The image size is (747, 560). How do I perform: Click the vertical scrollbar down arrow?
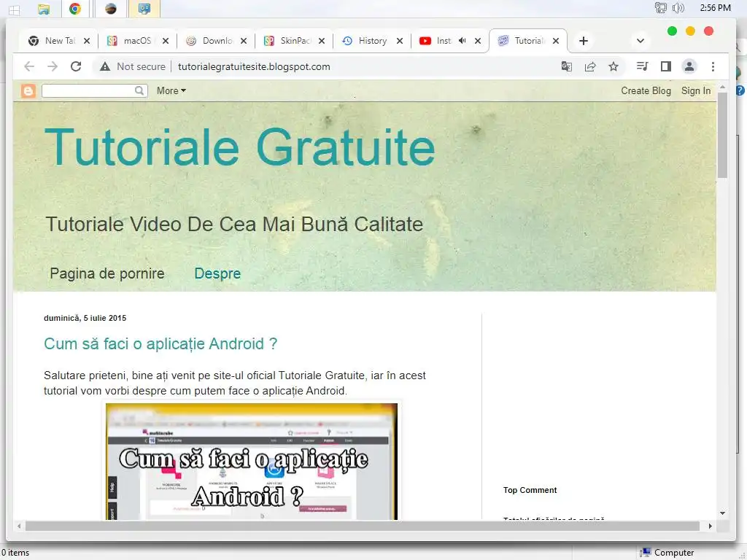point(722,513)
